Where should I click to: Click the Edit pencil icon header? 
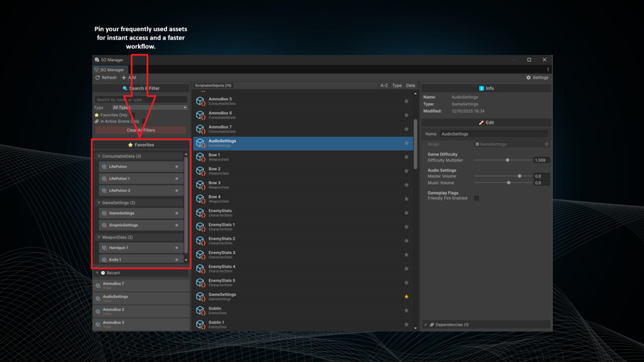(481, 122)
